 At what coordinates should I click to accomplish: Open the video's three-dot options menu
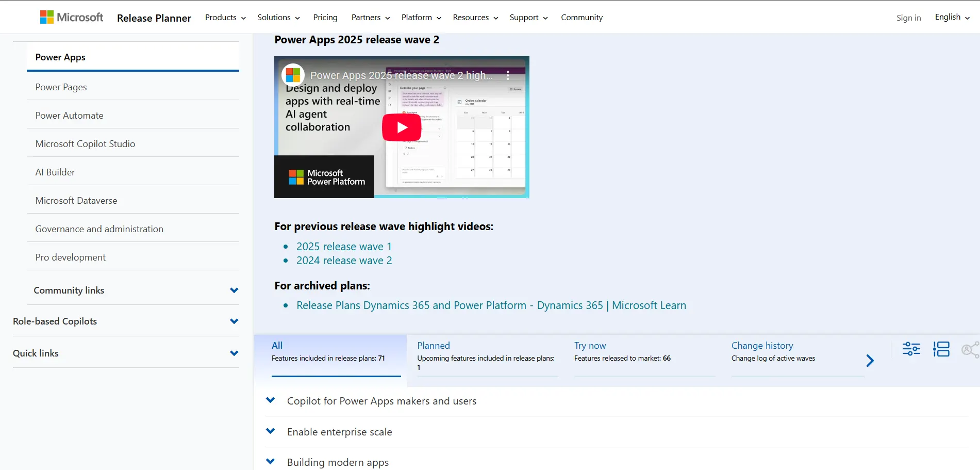(508, 75)
